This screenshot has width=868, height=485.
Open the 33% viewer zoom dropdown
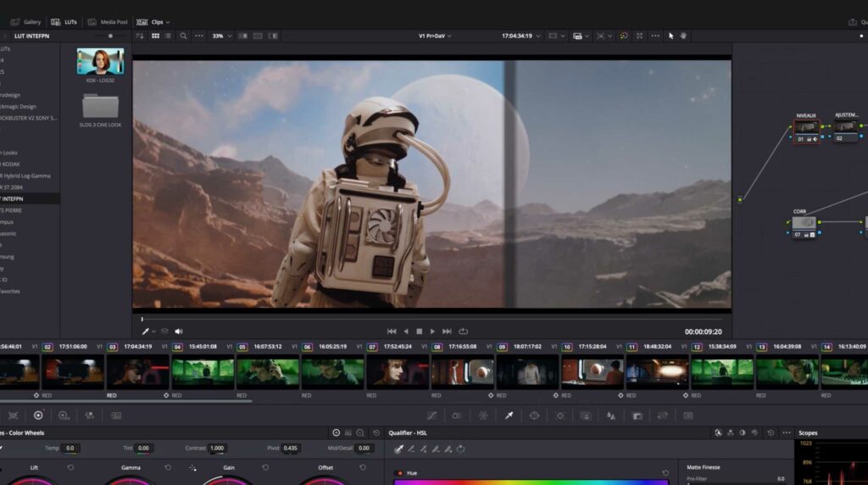tap(220, 36)
